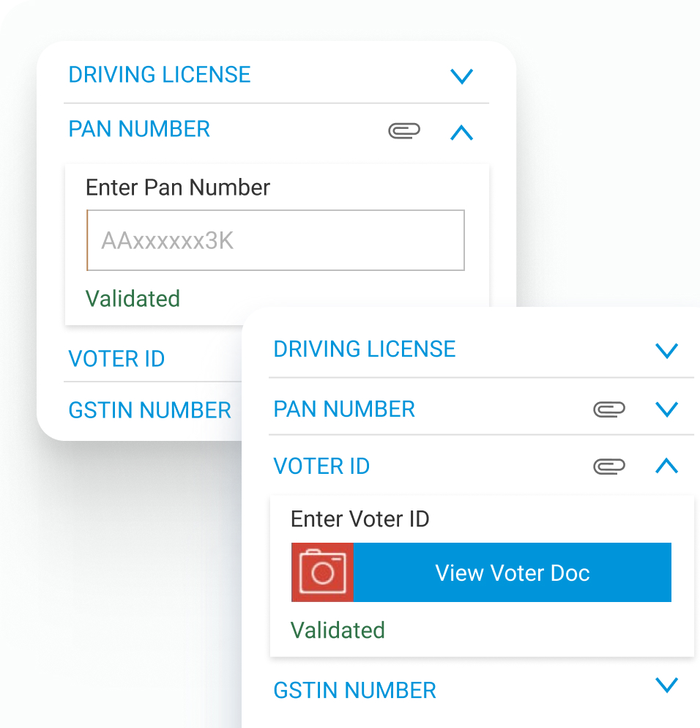700x728 pixels.
Task: Click paperclip attachment icon beside VOTER ID
Action: pos(609,466)
